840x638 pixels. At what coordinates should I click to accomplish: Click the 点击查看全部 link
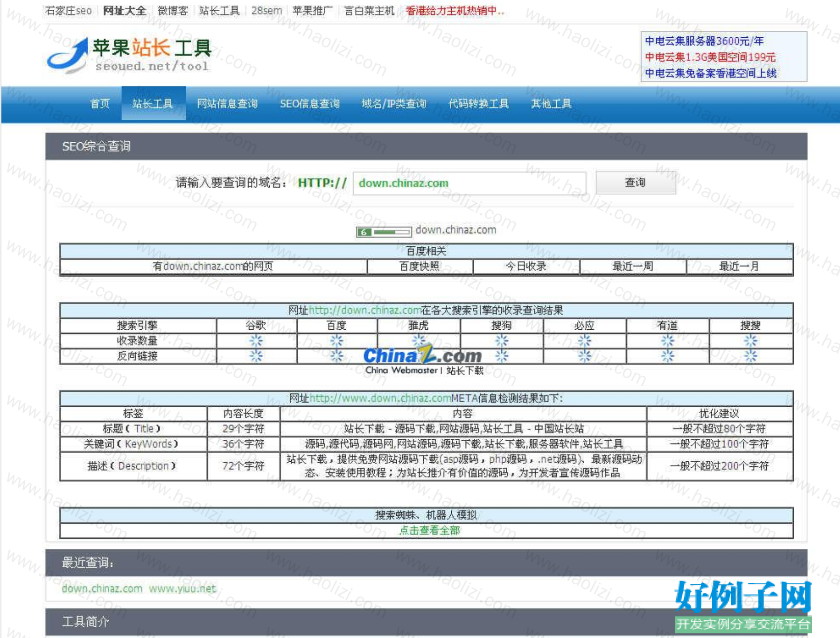pyautogui.click(x=430, y=530)
